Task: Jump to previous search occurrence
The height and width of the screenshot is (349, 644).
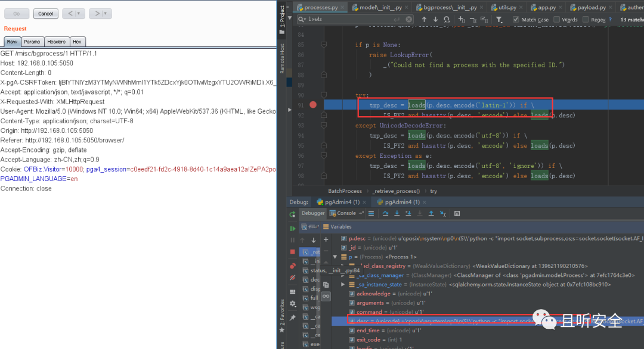Action: pyautogui.click(x=425, y=19)
